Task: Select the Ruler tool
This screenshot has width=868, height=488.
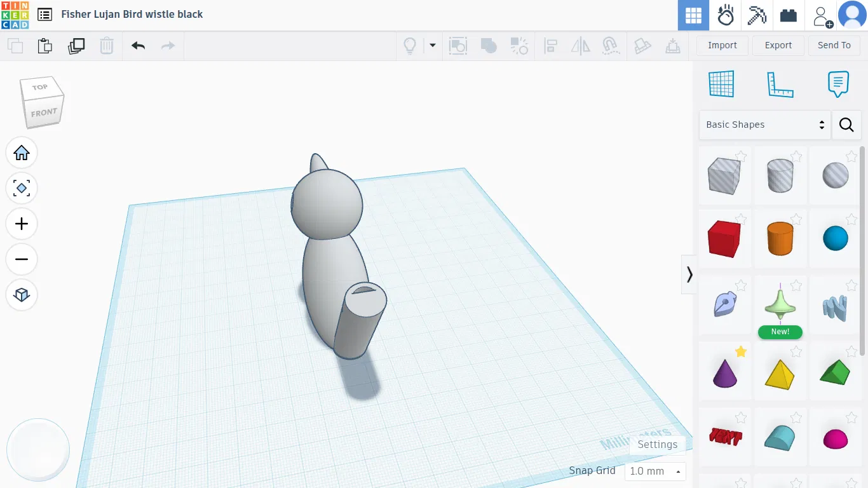Action: pyautogui.click(x=780, y=84)
